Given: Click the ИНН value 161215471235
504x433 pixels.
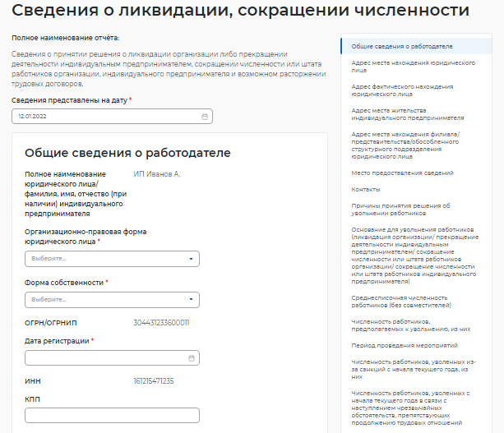Looking at the screenshot, I should pos(154,381).
